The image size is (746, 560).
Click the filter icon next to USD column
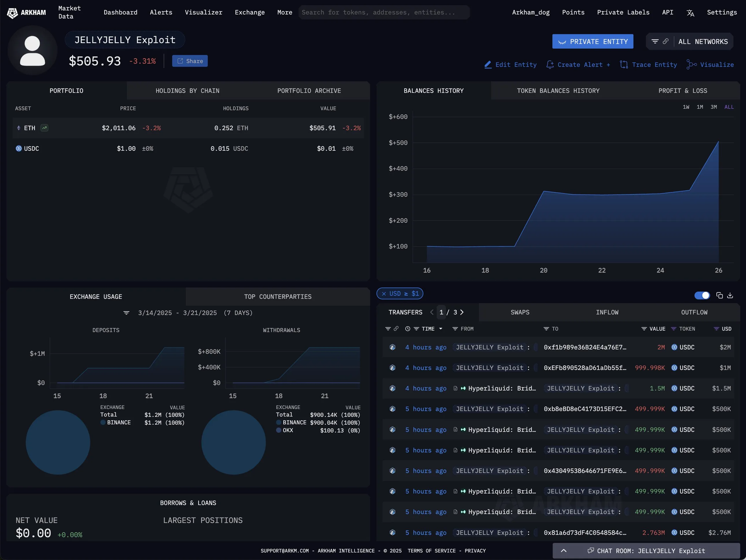(x=716, y=329)
